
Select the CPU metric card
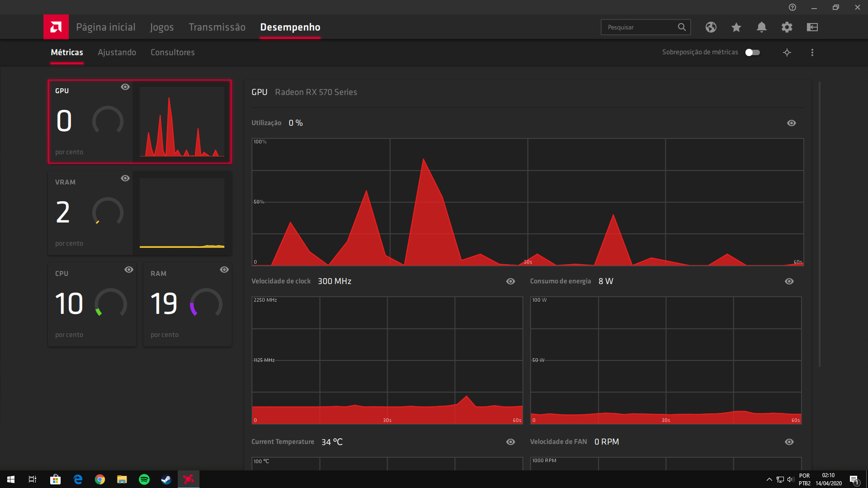pos(92,304)
